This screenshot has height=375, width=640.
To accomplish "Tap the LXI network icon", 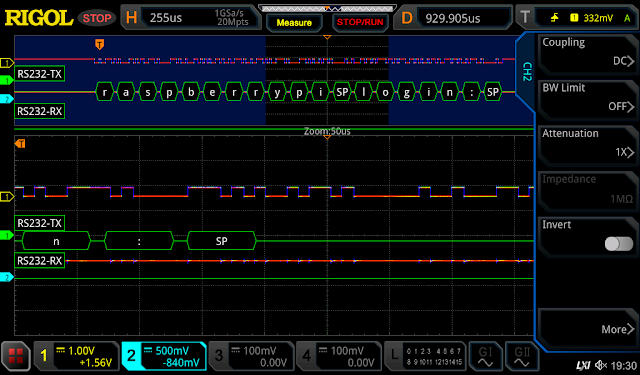I will 584,365.
